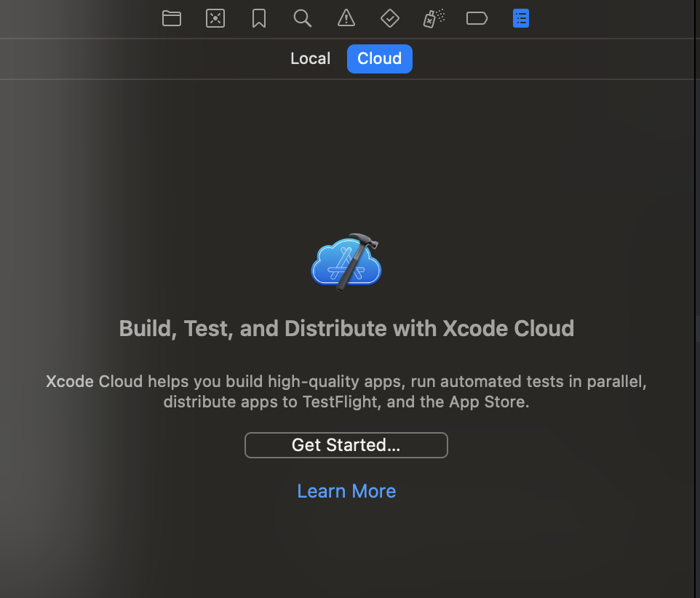Click the Get Started... button
700x598 pixels.
pos(346,445)
